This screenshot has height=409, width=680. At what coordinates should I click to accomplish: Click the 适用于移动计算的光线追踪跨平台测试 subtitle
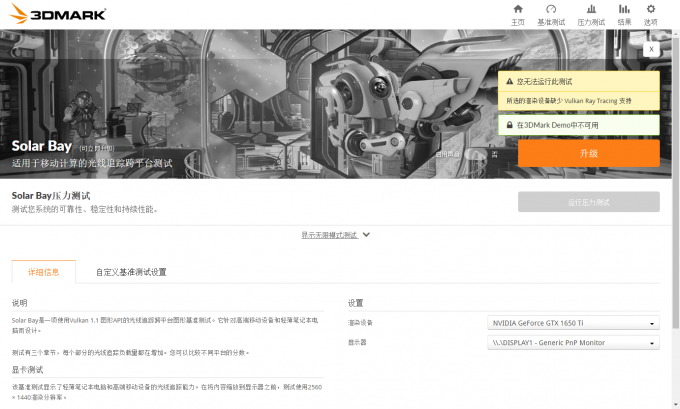92,163
